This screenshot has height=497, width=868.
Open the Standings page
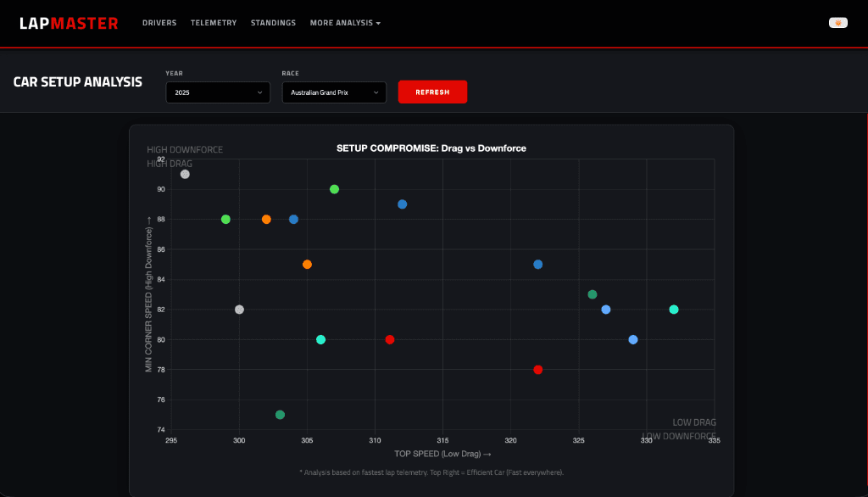(273, 23)
